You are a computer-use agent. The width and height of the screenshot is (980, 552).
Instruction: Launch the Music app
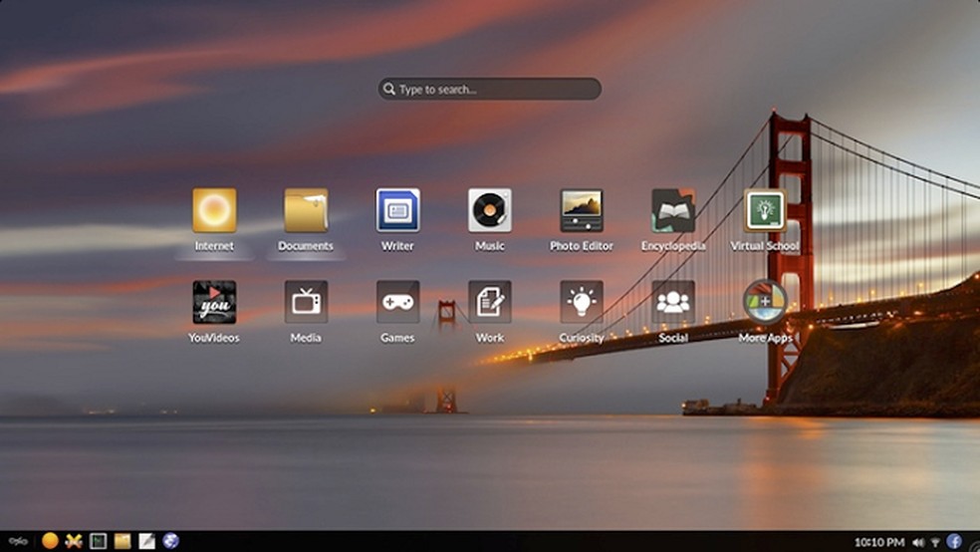pyautogui.click(x=489, y=210)
